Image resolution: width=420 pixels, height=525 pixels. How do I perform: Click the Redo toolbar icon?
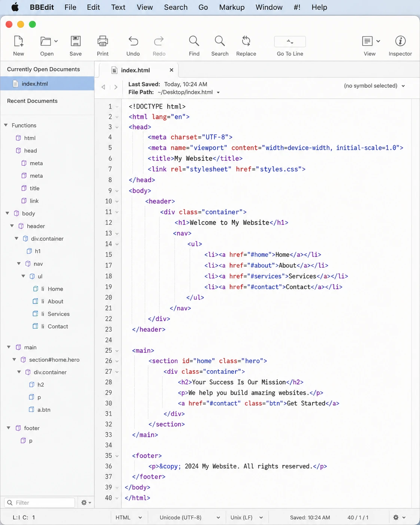point(159,41)
